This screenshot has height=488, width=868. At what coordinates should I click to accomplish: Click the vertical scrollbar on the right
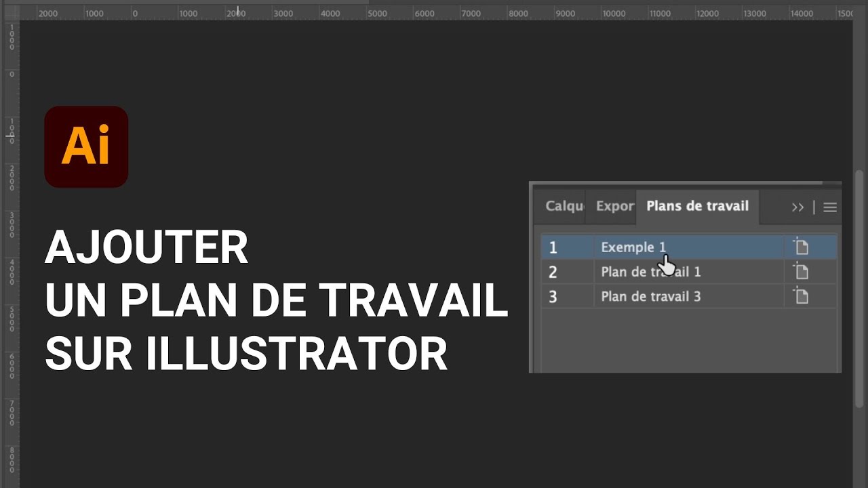860,288
